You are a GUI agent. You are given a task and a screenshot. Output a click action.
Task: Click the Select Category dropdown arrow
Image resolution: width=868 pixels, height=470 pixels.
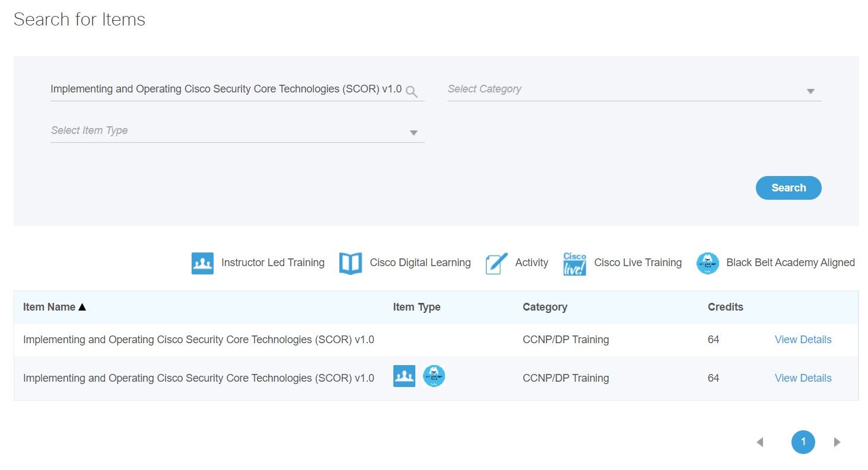point(810,91)
